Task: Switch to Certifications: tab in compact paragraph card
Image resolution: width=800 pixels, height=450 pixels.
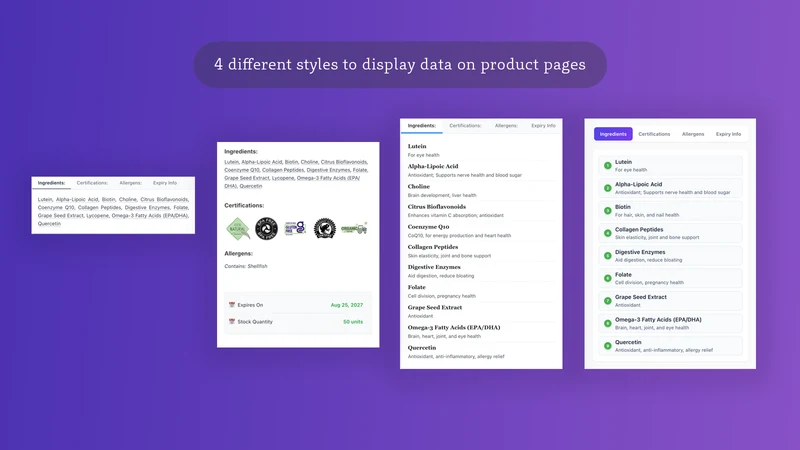Action: pos(92,183)
